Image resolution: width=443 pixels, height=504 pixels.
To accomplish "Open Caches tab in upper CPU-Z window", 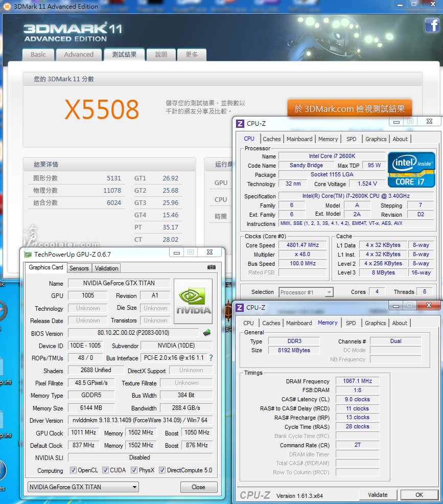I will 272,139.
